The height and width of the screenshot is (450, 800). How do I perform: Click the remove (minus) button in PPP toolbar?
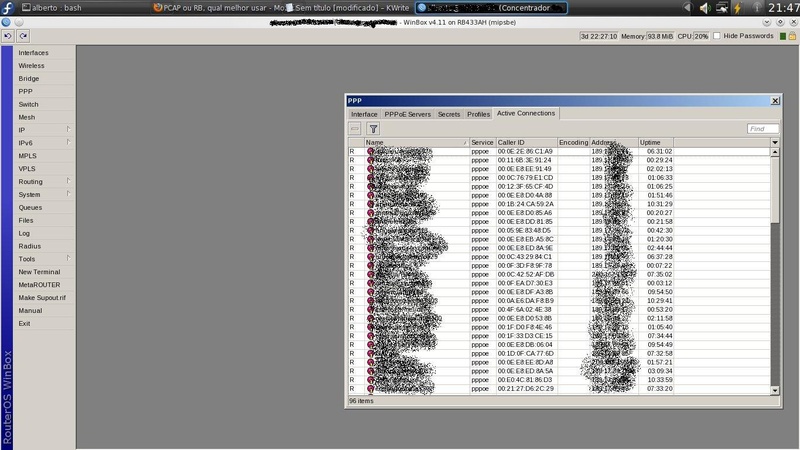(355, 129)
